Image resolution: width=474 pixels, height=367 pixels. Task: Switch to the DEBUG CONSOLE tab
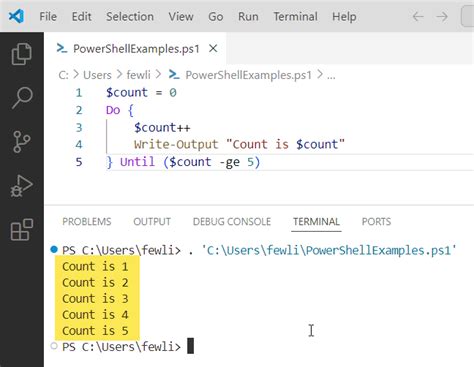[x=232, y=222]
